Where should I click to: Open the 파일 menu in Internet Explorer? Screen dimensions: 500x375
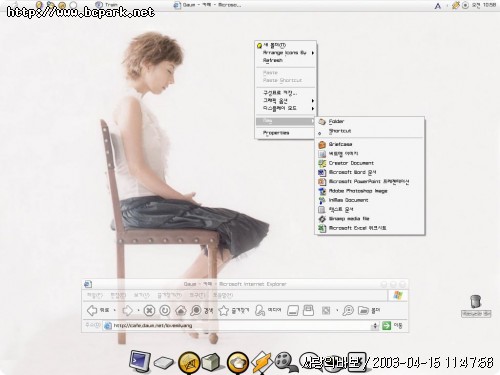tap(94, 295)
